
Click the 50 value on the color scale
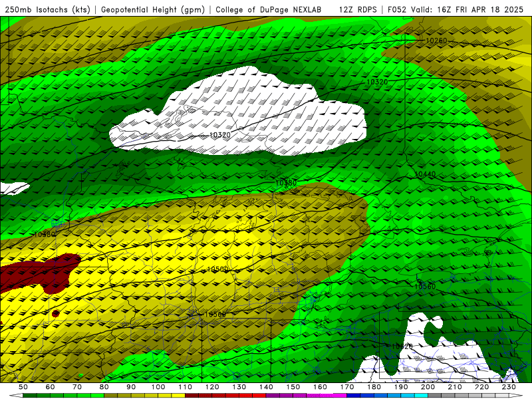(x=23, y=387)
